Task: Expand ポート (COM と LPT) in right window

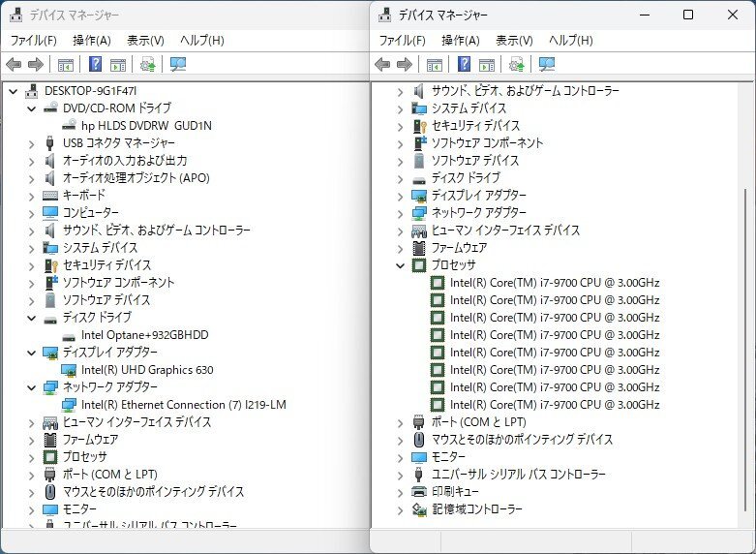Action: pos(400,423)
